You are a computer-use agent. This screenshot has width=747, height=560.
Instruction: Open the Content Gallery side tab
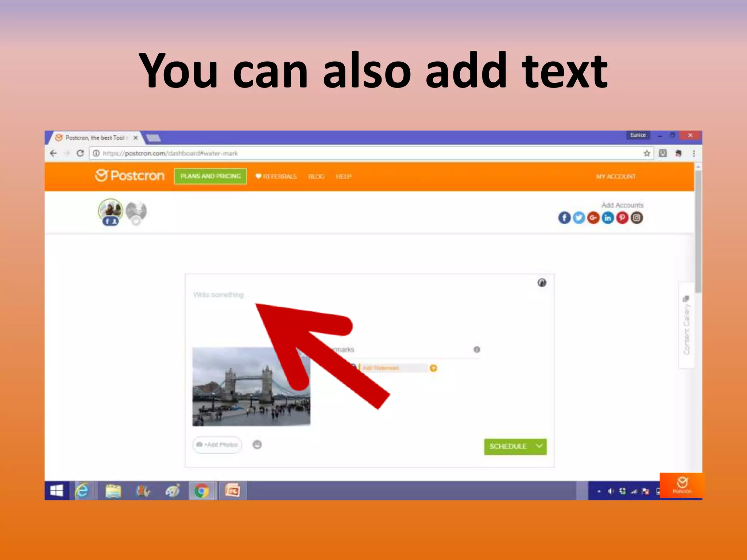(x=686, y=325)
